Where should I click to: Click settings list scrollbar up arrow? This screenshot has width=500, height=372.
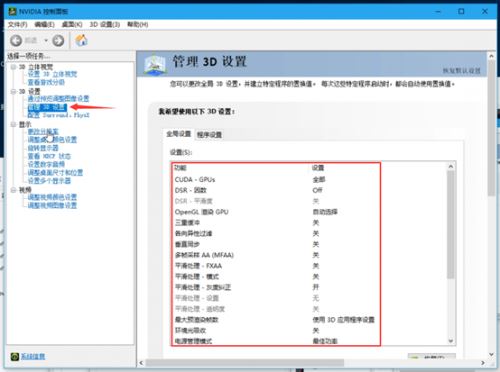451,166
